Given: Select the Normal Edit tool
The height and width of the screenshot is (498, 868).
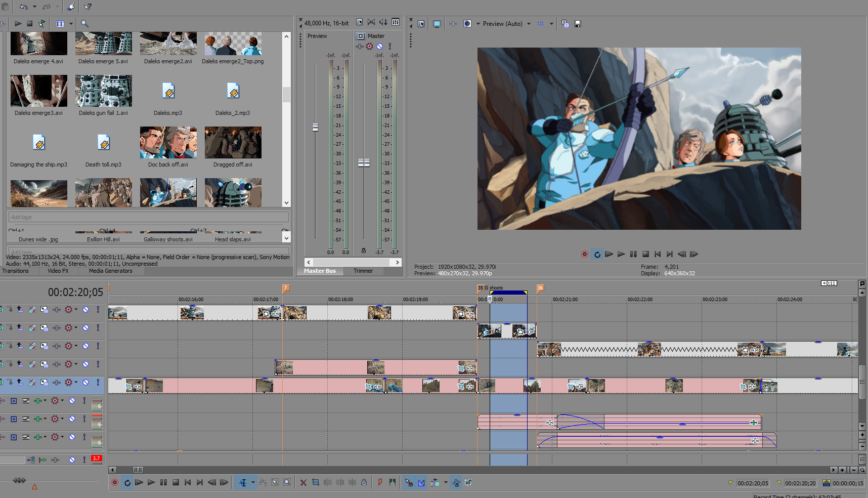Looking at the screenshot, I should pos(243,483).
